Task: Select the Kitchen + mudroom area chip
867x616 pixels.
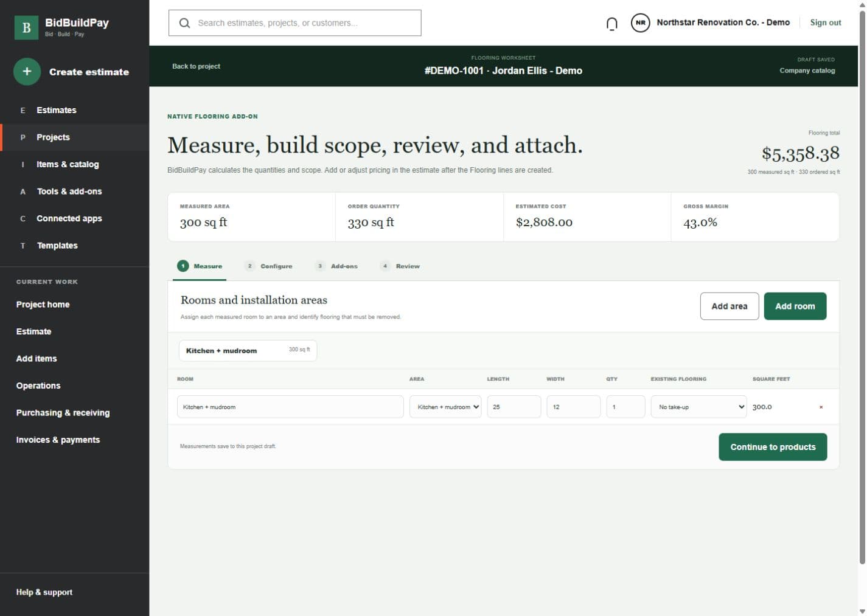Action: click(248, 350)
